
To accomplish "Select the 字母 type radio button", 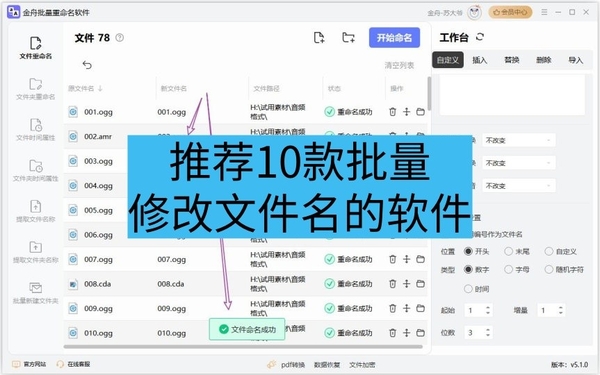I will (x=508, y=269).
